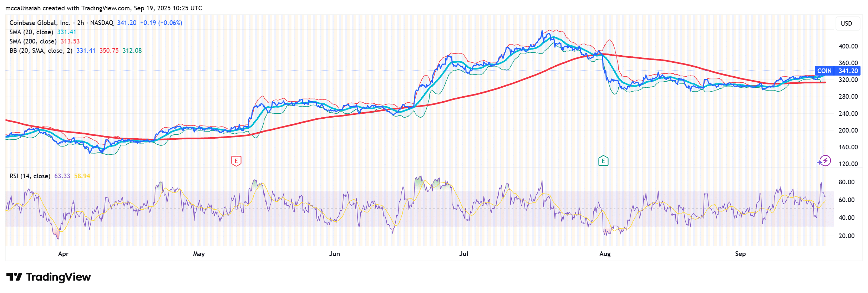
Task: Click the Sep label on time axis
Action: click(740, 254)
